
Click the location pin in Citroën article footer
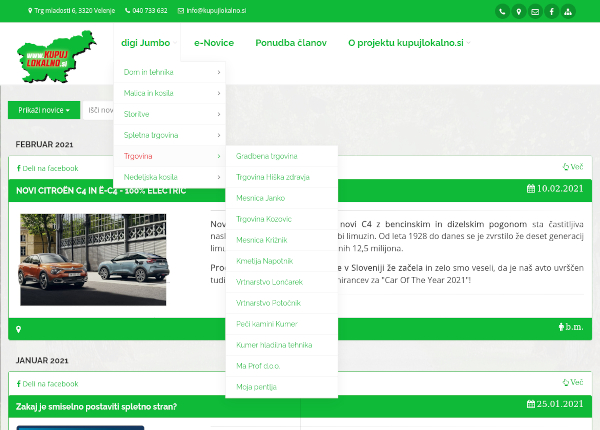click(18, 329)
